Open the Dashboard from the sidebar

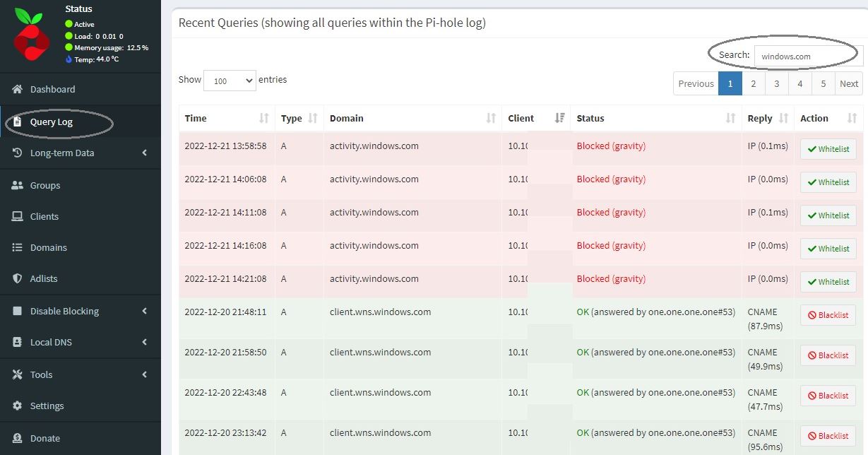tap(54, 89)
